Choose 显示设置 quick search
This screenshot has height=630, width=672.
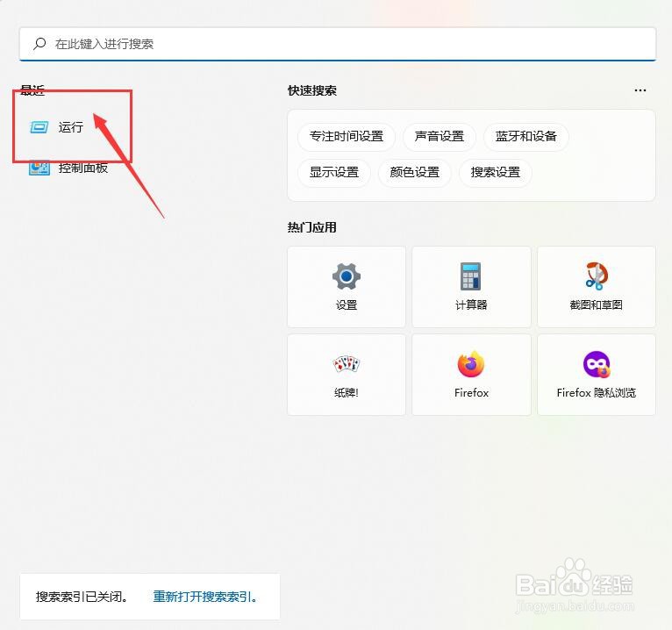[334, 173]
